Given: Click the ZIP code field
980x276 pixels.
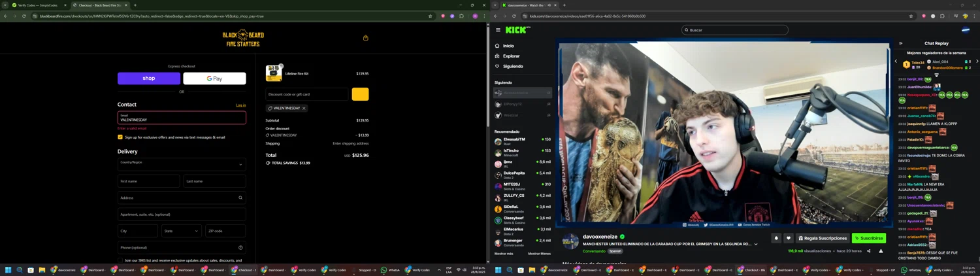Looking at the screenshot, I should (x=225, y=231).
